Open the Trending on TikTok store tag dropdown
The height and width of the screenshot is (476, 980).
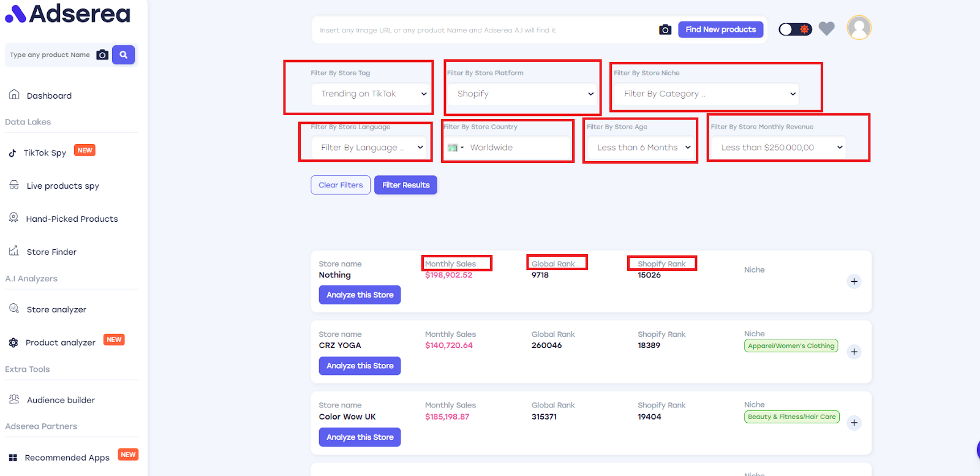372,94
